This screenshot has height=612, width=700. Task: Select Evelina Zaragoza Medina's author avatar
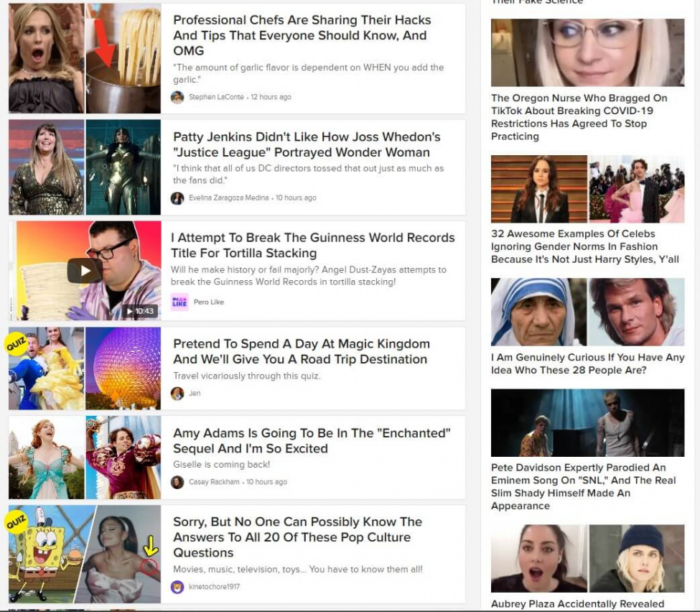pos(177,198)
